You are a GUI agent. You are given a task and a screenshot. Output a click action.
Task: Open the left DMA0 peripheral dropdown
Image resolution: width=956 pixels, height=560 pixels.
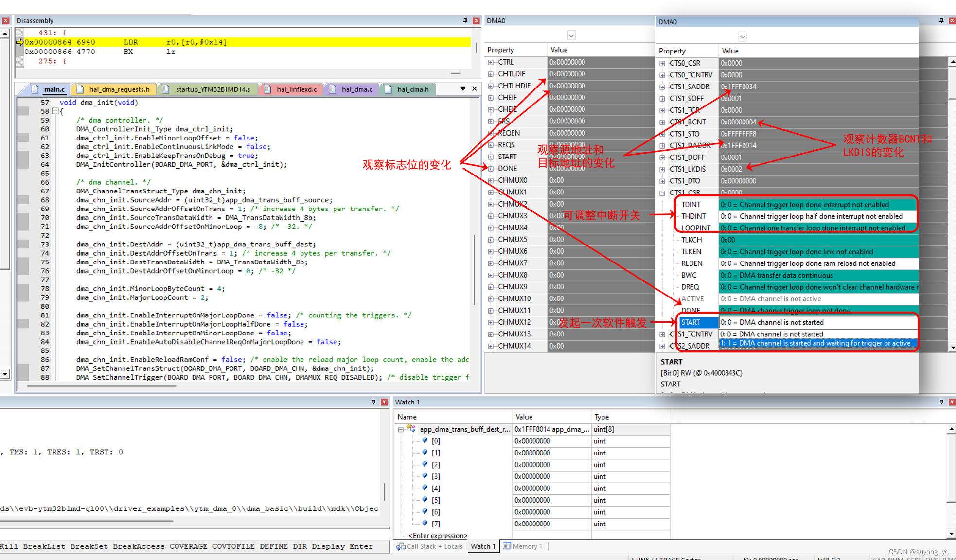click(571, 35)
